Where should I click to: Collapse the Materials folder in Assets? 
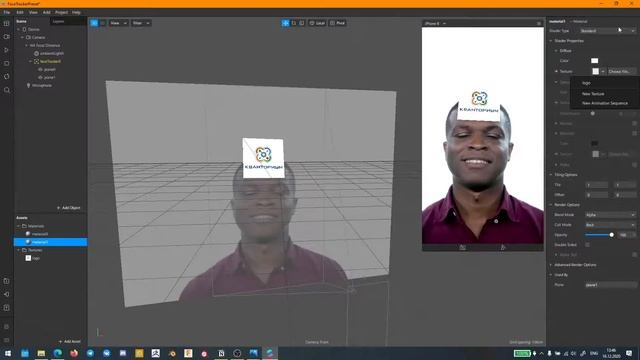[18, 226]
